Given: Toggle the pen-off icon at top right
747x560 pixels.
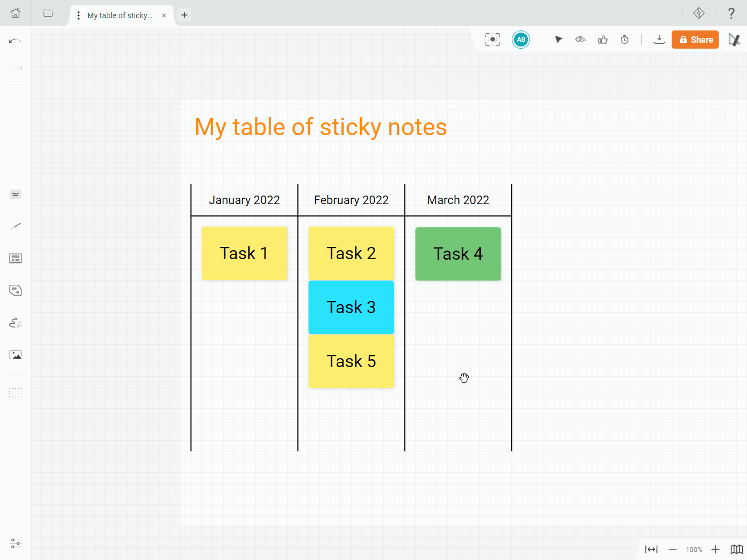Looking at the screenshot, I should coord(735,40).
